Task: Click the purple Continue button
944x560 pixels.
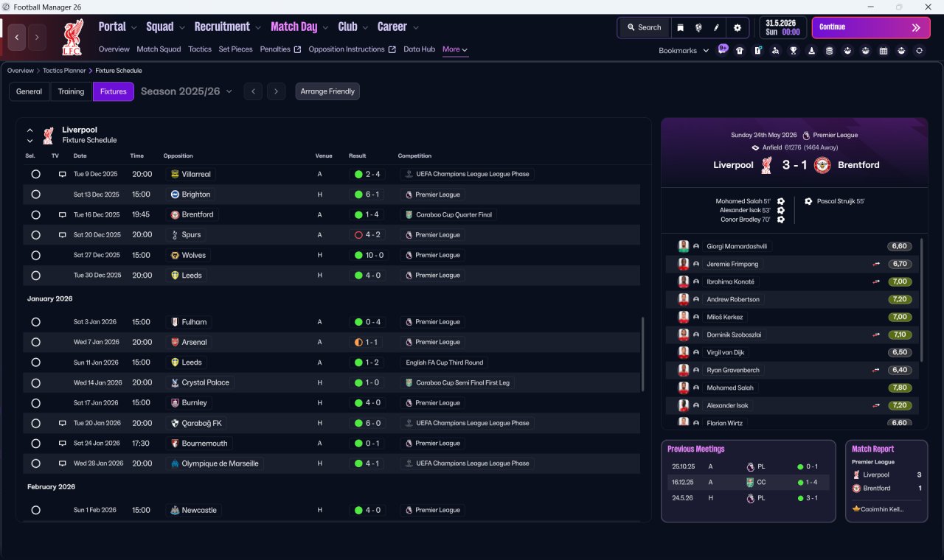Action: tap(871, 27)
